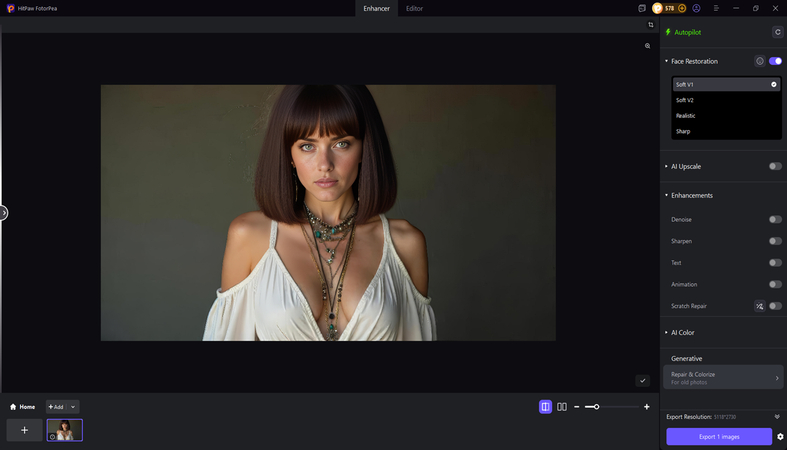
Task: Expand the AI Color section
Action: coord(667,333)
